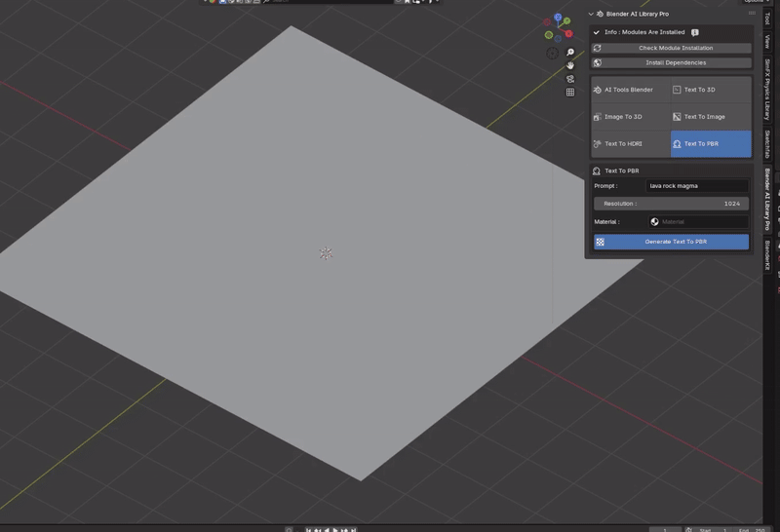Click the Start frame field

pos(712,530)
